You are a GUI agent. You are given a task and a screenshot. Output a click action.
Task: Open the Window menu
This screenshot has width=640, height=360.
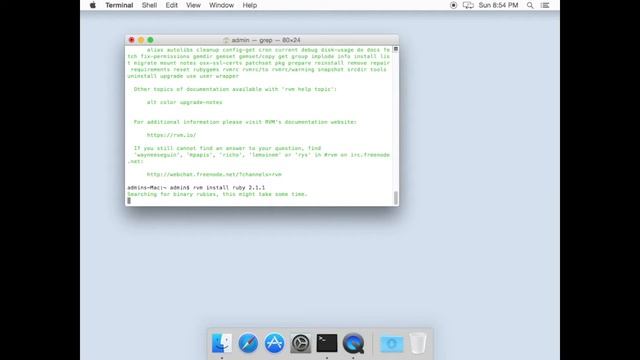(221, 5)
